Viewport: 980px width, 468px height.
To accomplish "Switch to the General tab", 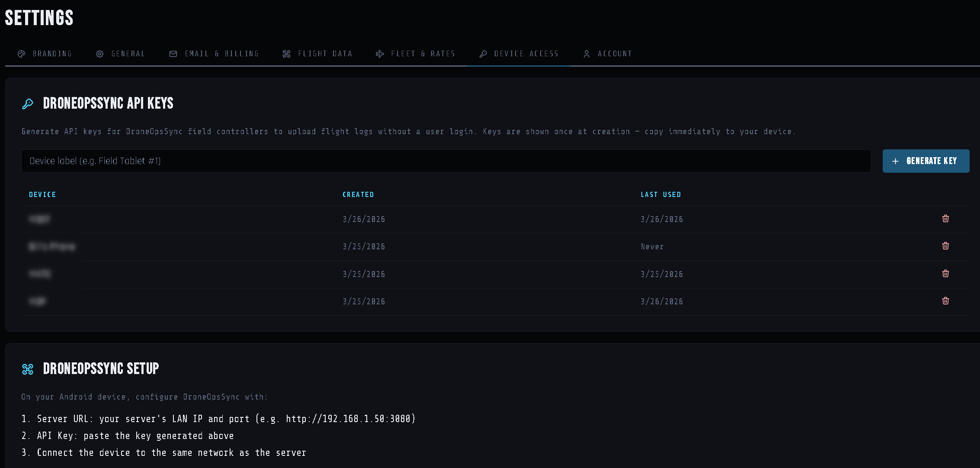I will 120,54.
